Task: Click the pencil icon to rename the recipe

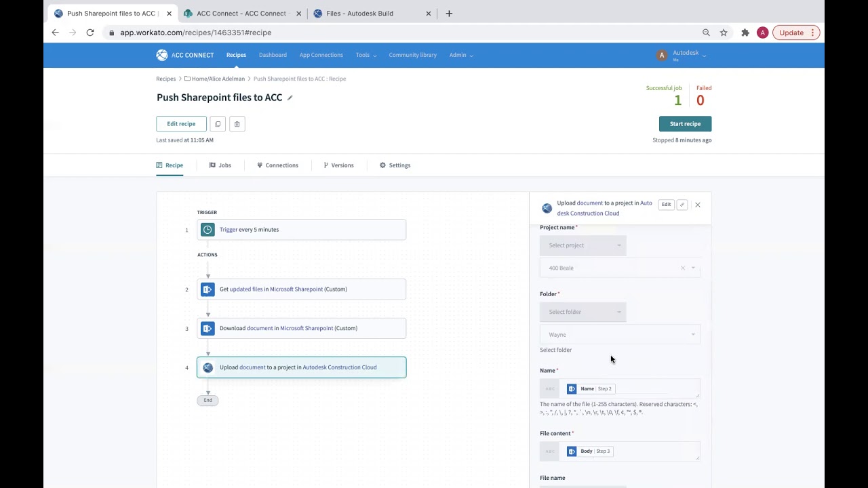Action: (290, 98)
